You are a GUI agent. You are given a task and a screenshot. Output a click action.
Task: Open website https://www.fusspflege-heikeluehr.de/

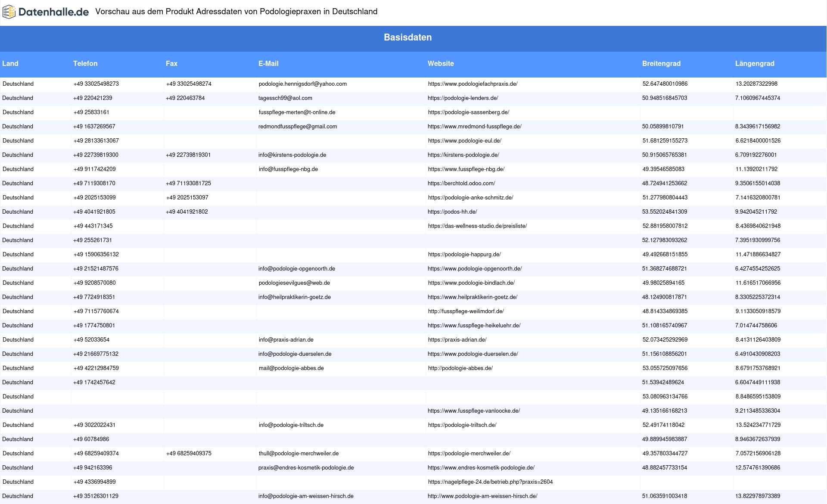(x=474, y=326)
